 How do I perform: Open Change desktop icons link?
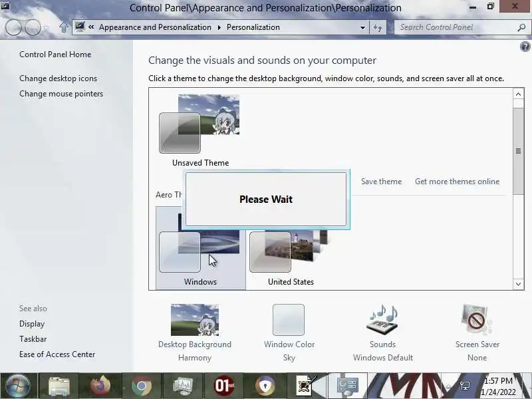(58, 78)
